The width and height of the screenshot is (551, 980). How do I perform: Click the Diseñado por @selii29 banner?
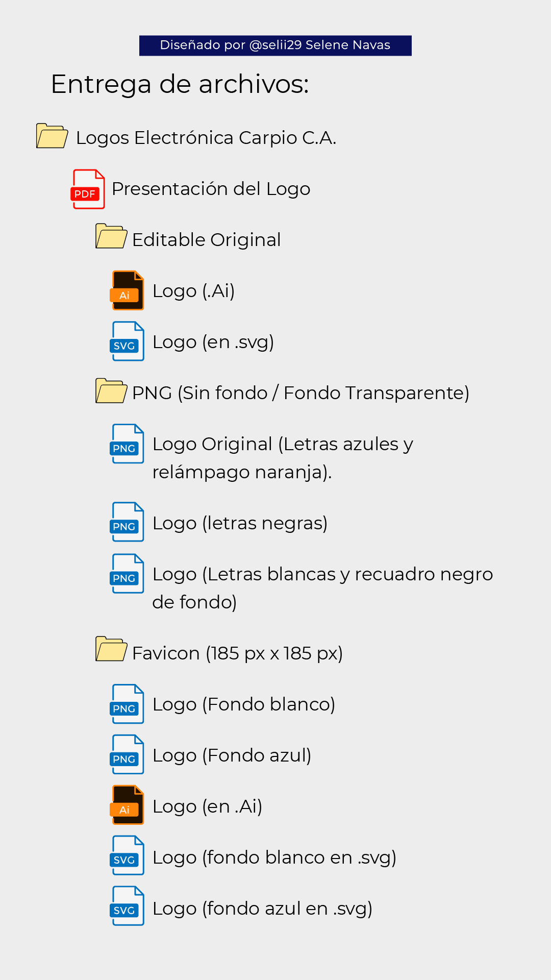(x=275, y=45)
